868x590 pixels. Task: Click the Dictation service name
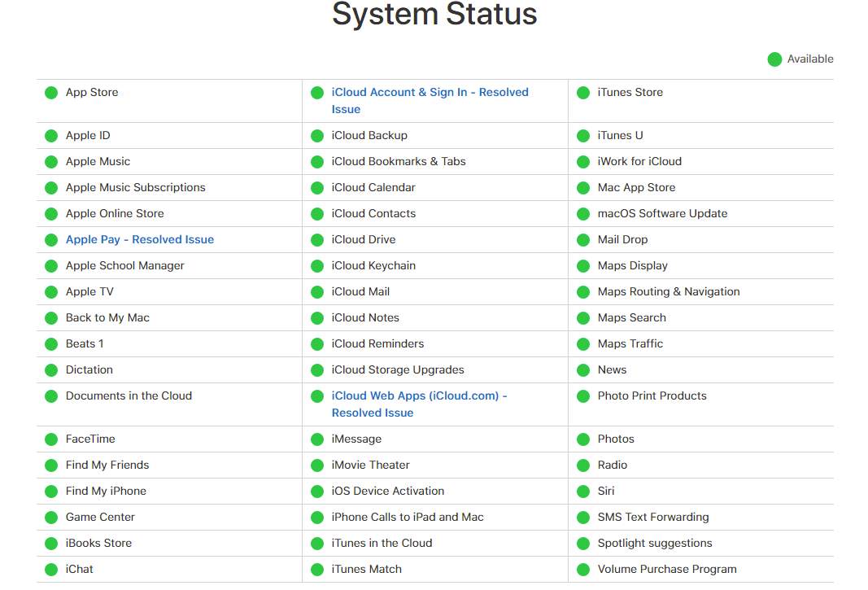coord(89,369)
